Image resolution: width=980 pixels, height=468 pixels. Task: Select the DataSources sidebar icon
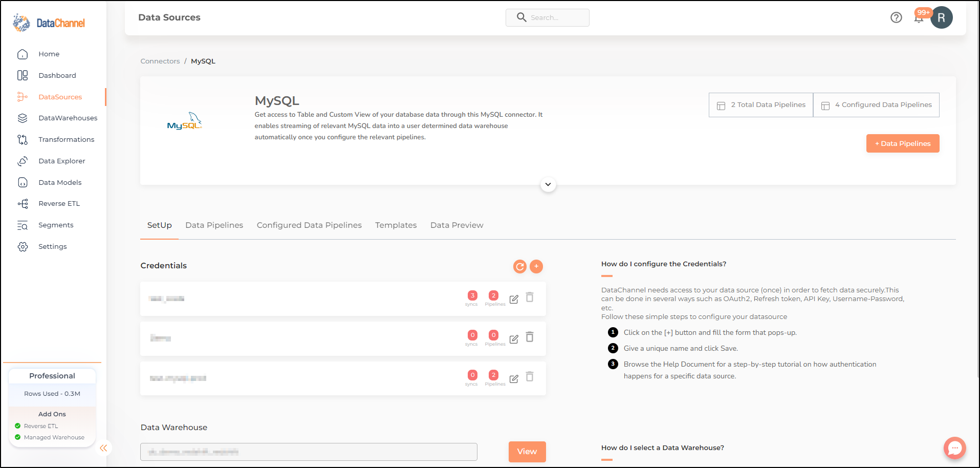coord(23,97)
